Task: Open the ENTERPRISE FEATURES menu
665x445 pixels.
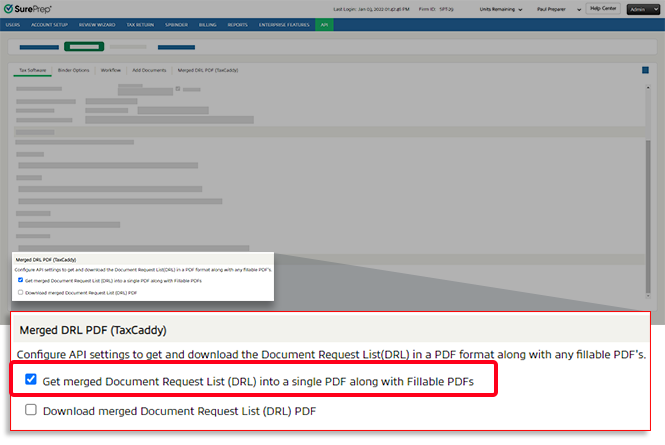Action: [284, 25]
